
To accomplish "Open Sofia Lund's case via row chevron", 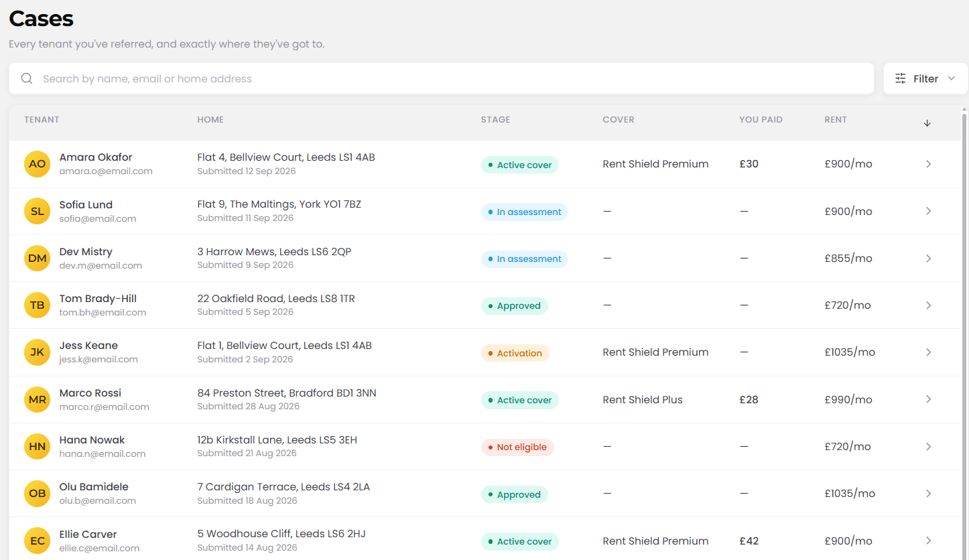I will [928, 211].
